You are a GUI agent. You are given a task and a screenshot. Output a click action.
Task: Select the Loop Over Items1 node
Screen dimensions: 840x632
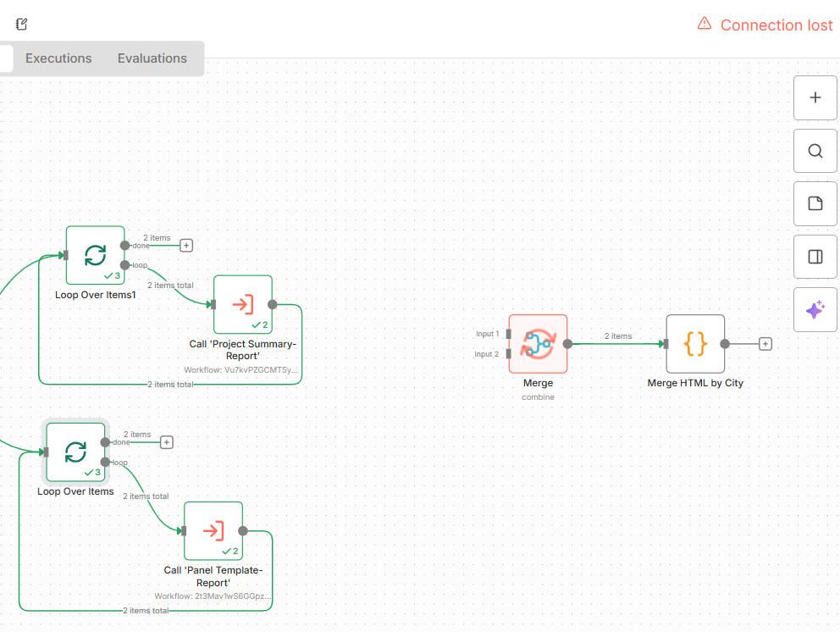point(95,254)
